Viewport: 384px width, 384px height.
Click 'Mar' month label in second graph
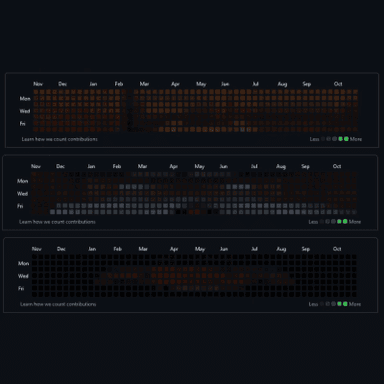(142, 166)
